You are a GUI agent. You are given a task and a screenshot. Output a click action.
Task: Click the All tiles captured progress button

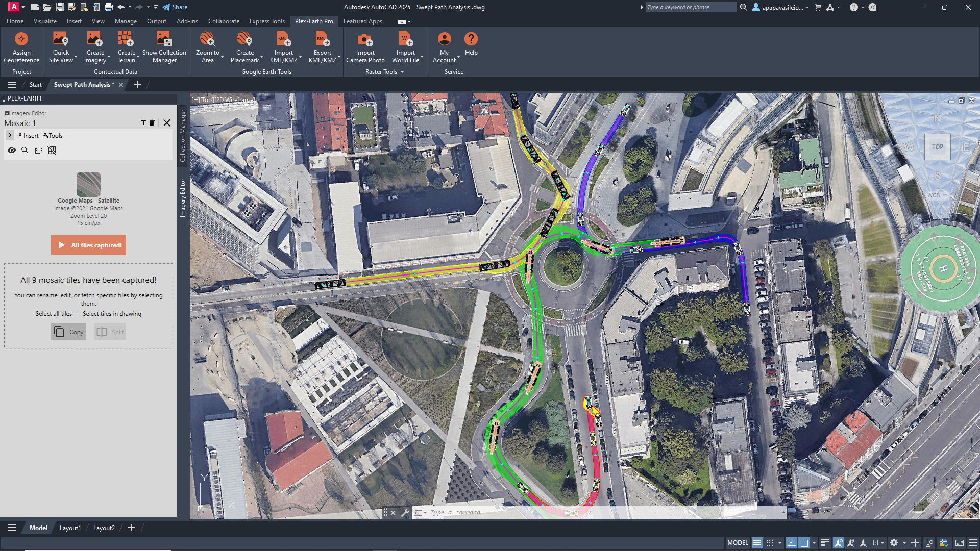click(x=88, y=244)
